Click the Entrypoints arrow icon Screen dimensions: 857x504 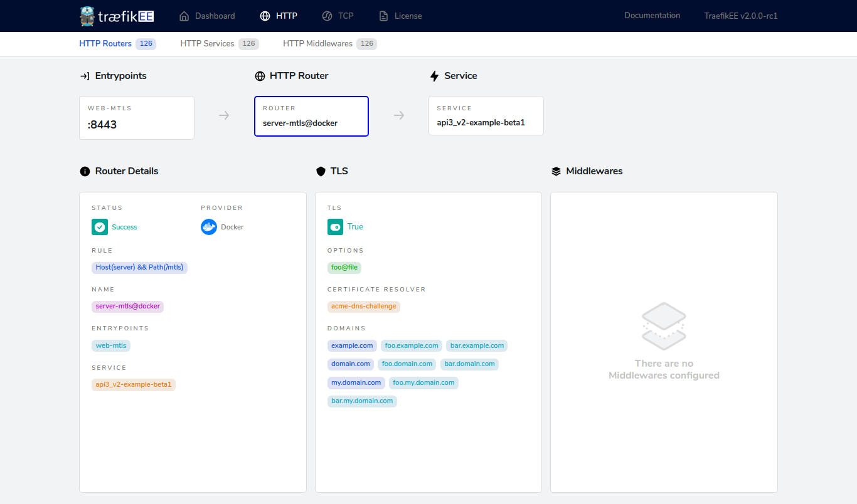[85, 76]
